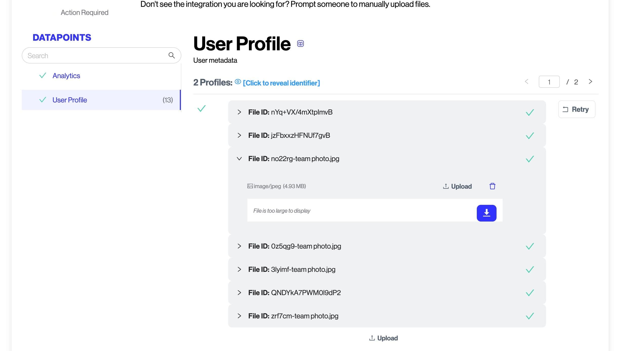This screenshot has width=644, height=351.
Task: Expand File ID QNDYkA7PWM0l9dP2
Action: 239,293
